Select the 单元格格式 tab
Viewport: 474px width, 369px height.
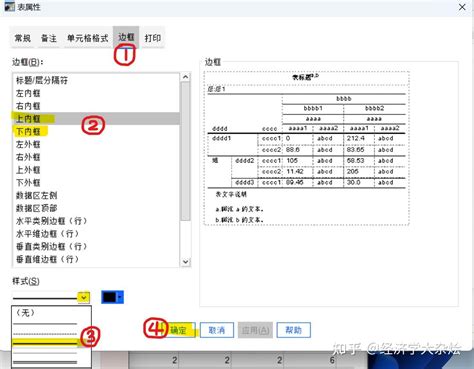[x=88, y=38]
